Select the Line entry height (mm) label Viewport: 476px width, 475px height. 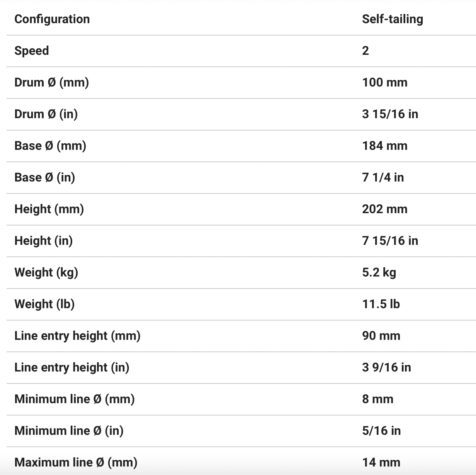tap(77, 336)
